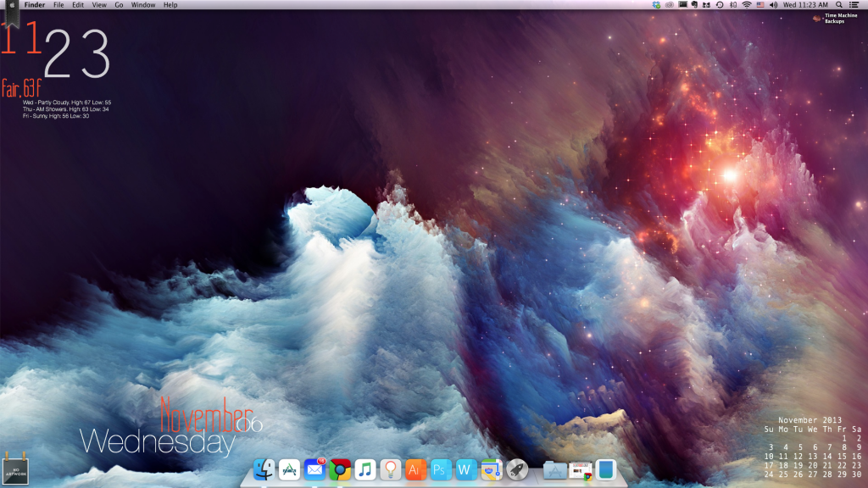Open the Trash in the dock

coord(606,469)
